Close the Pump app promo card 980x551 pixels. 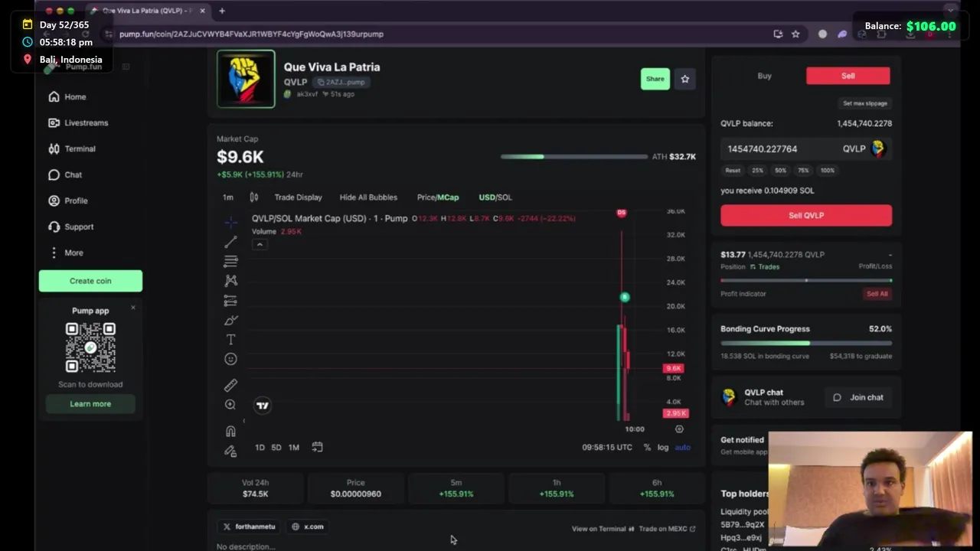[132, 308]
